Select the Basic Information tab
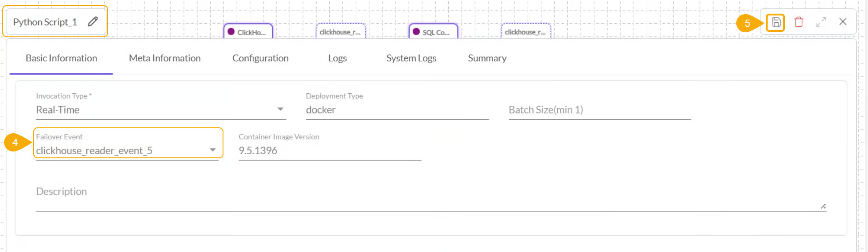 [x=61, y=58]
